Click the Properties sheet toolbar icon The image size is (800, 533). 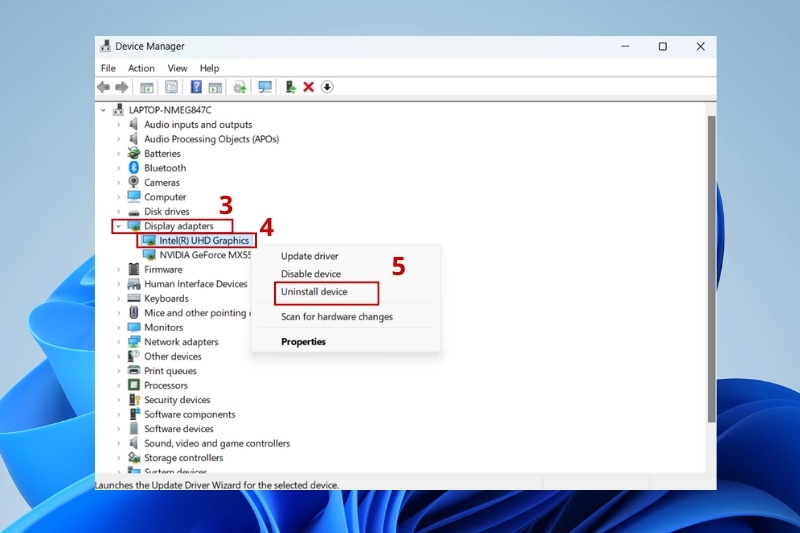171,87
